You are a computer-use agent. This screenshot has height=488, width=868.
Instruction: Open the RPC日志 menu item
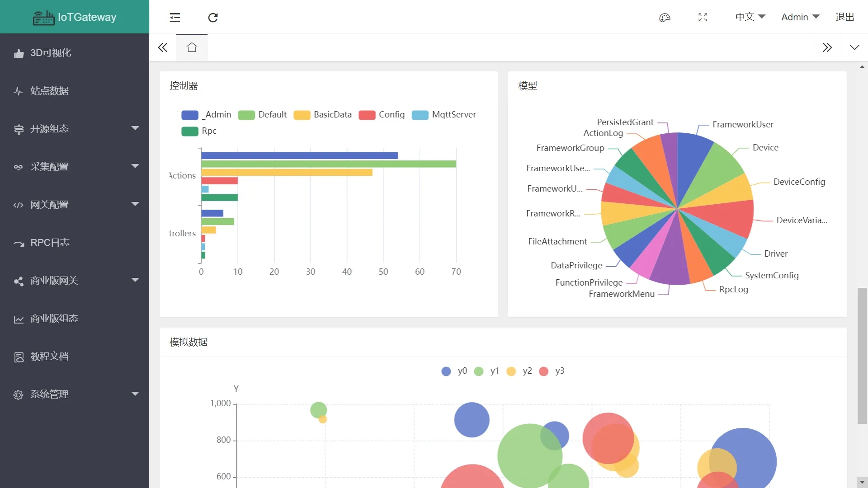tap(50, 243)
